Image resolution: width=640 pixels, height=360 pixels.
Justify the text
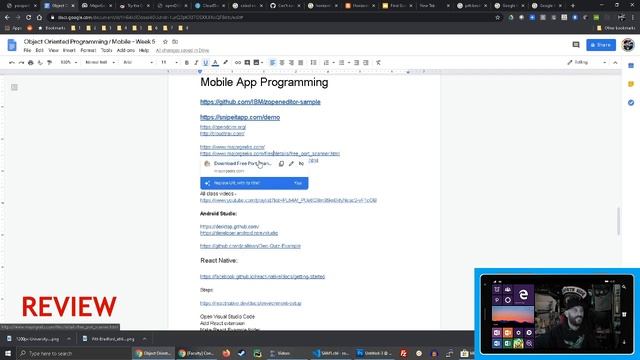click(x=301, y=62)
